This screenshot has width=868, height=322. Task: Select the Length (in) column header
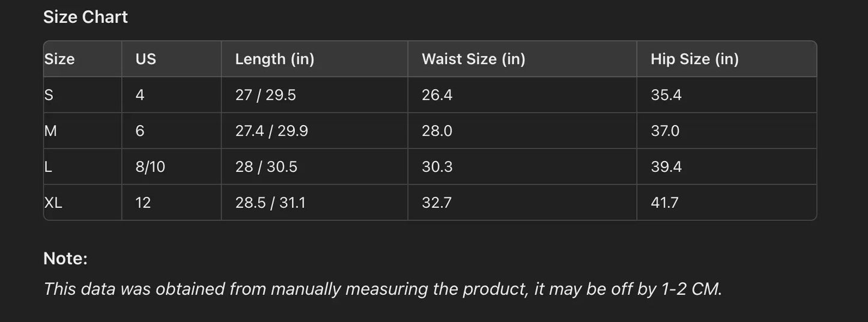tap(275, 59)
